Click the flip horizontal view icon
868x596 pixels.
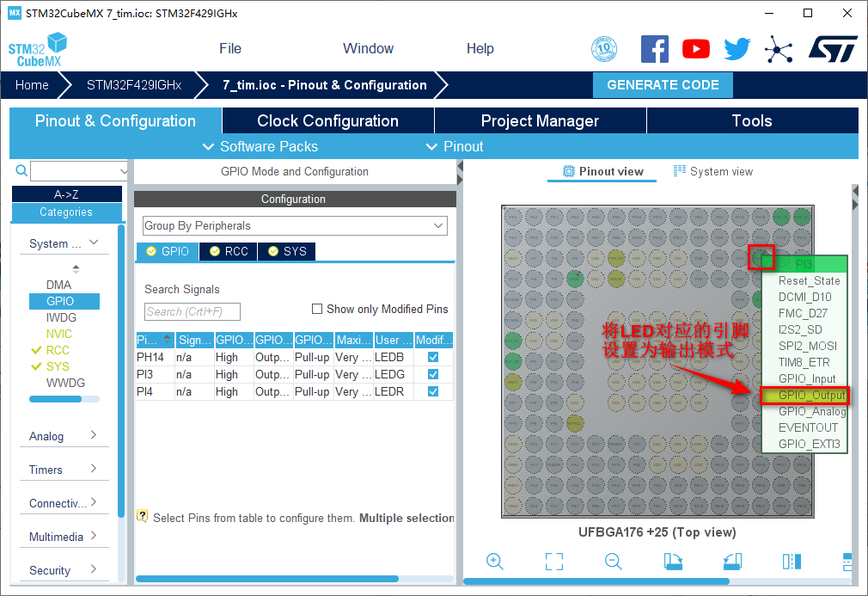tap(792, 562)
